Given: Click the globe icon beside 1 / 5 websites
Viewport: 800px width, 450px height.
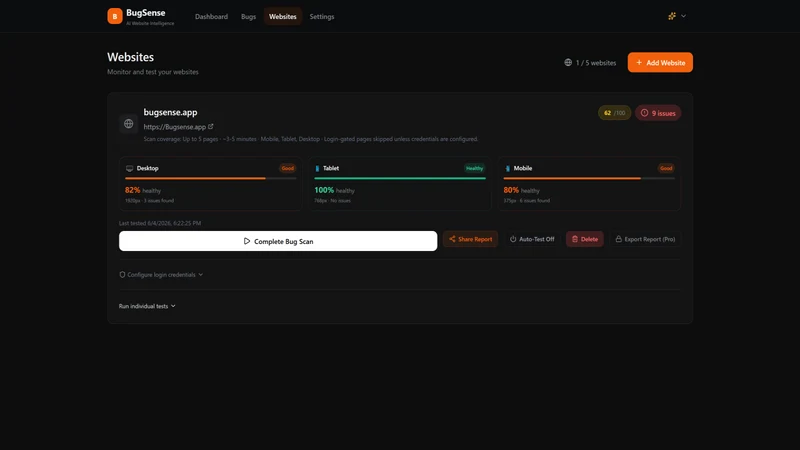Looking at the screenshot, I should (x=568, y=62).
